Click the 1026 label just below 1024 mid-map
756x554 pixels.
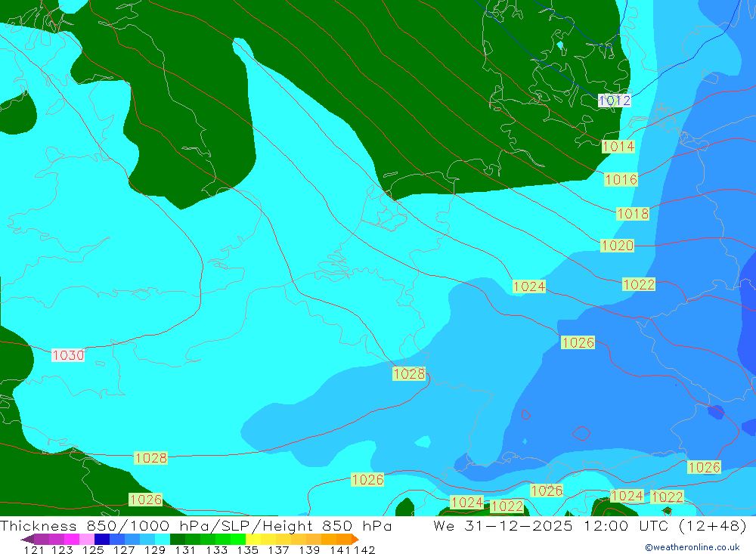pyautogui.click(x=578, y=343)
